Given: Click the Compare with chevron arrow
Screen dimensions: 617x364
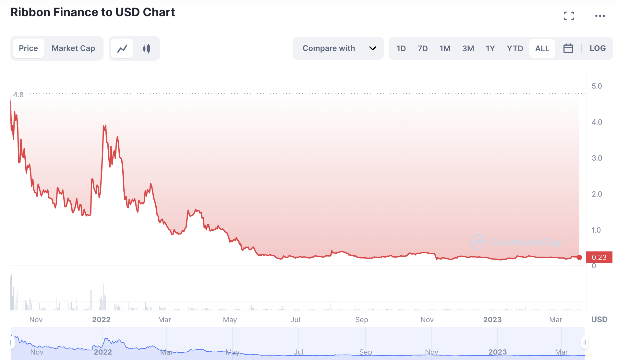Looking at the screenshot, I should coord(373,48).
